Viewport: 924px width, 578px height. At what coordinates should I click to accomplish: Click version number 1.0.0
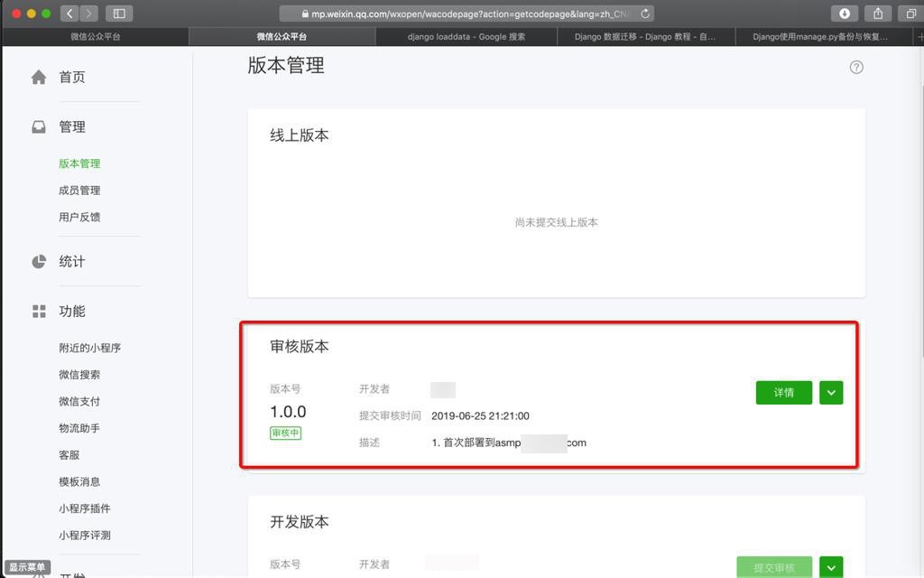288,412
